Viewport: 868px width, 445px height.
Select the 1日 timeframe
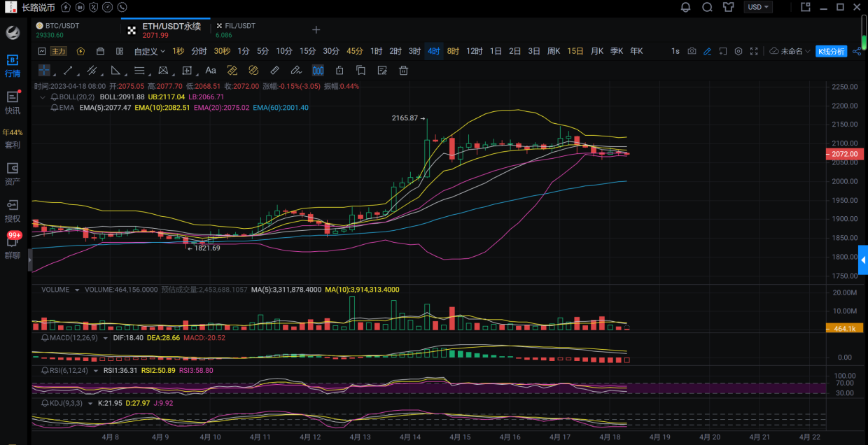click(x=496, y=51)
